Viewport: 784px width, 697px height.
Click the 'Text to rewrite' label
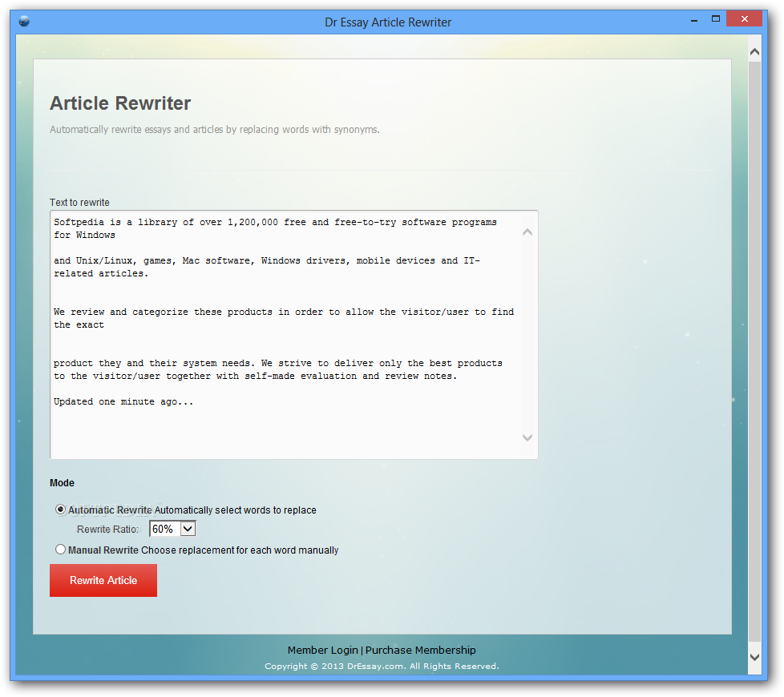tap(79, 203)
